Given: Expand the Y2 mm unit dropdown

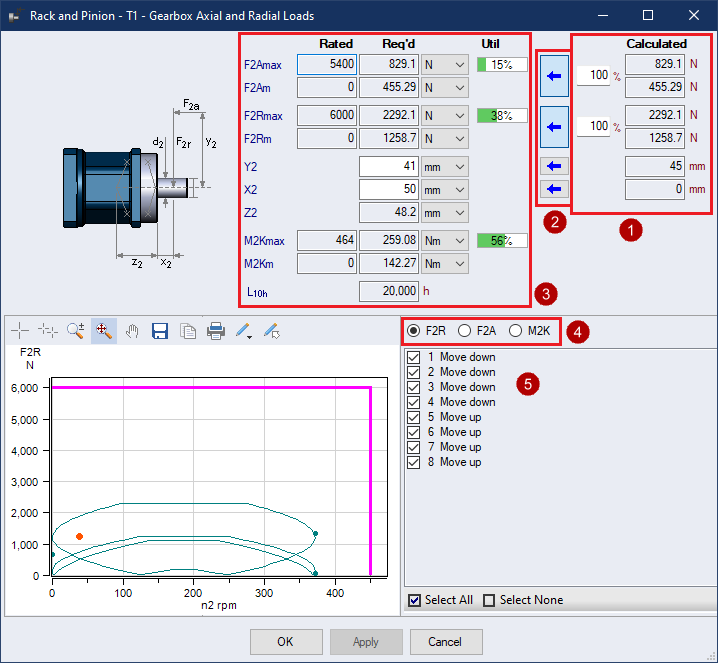Looking at the screenshot, I should pos(445,165).
